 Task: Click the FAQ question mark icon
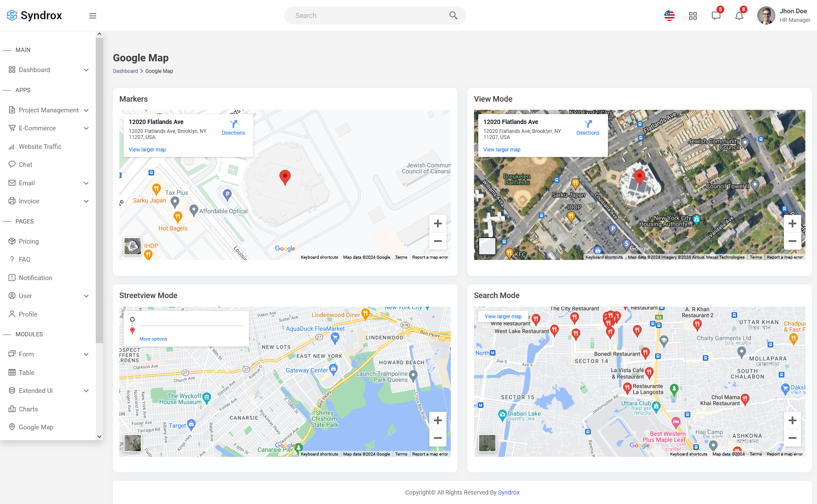(x=12, y=260)
